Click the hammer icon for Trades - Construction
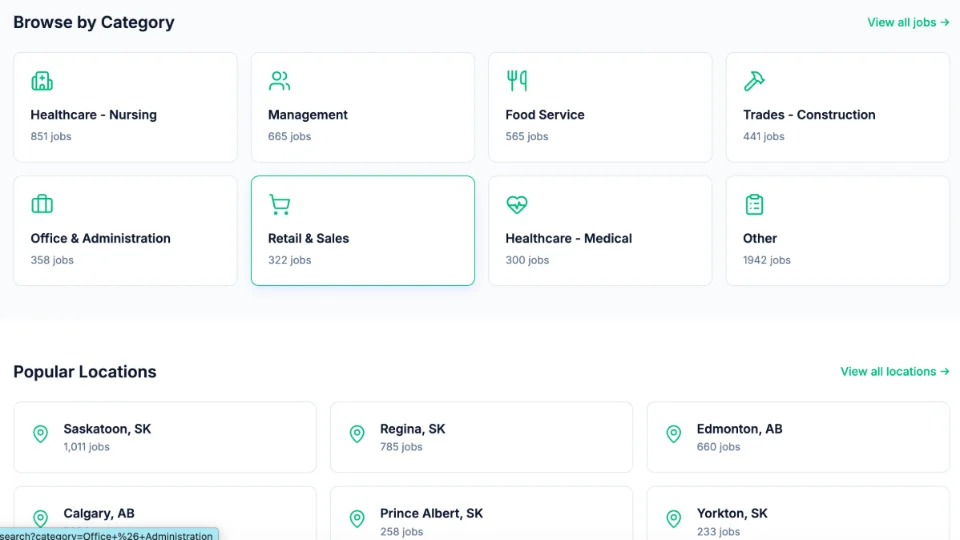This screenshot has height=540, width=960. click(754, 81)
